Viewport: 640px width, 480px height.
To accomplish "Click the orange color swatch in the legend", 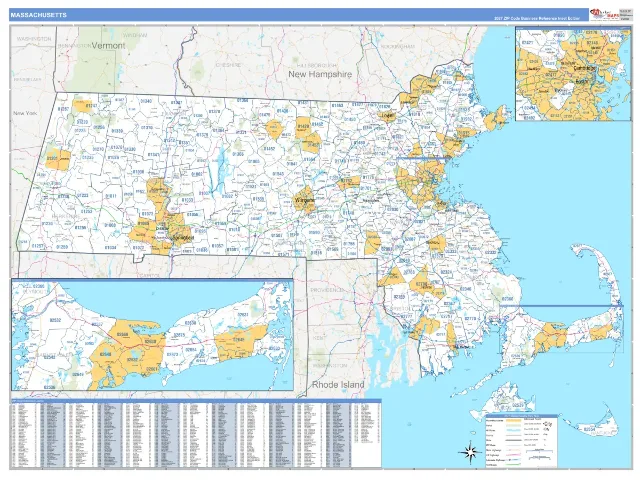I will [512, 420].
